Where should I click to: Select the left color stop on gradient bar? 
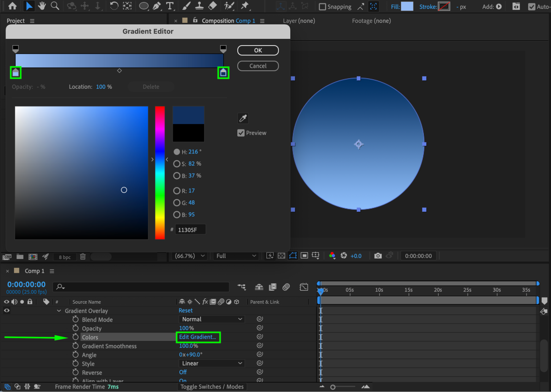[15, 72]
